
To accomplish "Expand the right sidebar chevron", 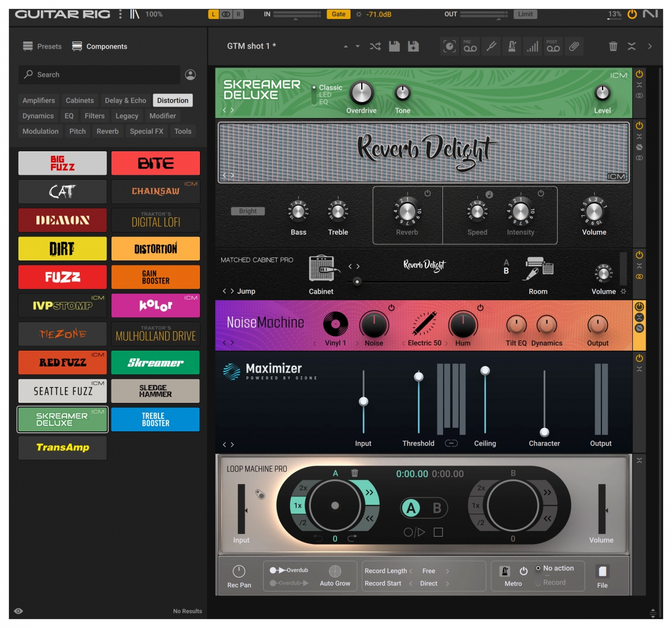I will coord(650,46).
